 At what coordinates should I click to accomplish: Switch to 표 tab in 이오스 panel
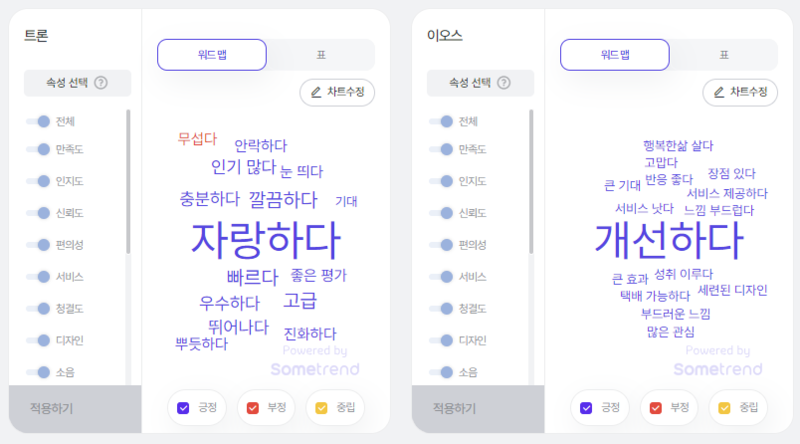point(724,55)
